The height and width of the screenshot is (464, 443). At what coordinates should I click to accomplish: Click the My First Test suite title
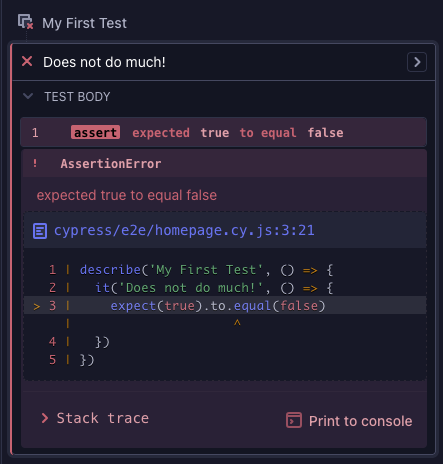click(84, 23)
